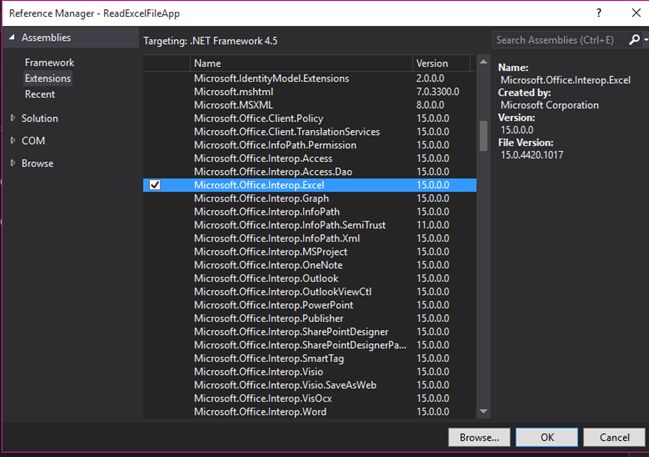Click the list scrollbar down arrow

coord(483,411)
